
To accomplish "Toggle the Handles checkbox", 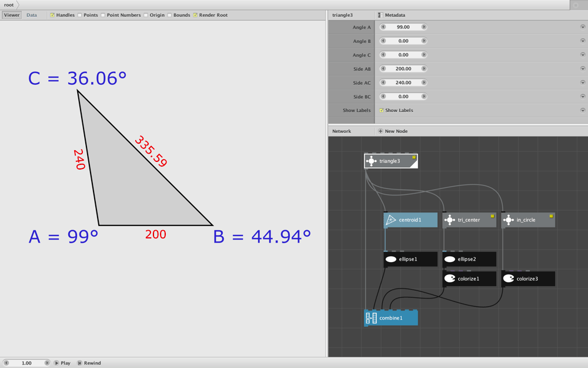I will coord(52,15).
